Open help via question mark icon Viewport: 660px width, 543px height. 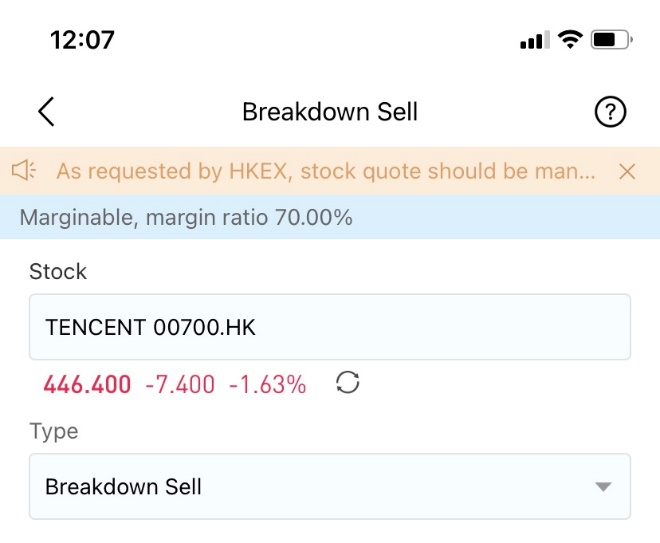tap(610, 112)
